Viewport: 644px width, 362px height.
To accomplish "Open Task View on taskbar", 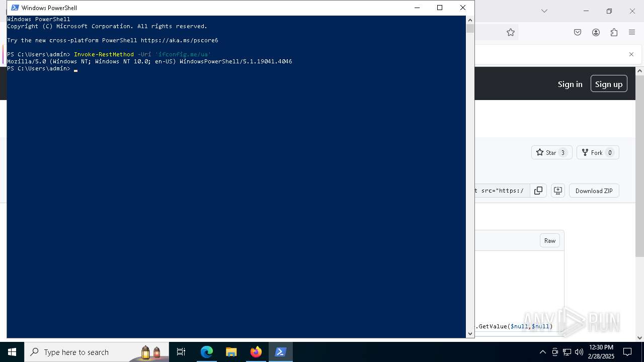I will (x=181, y=352).
